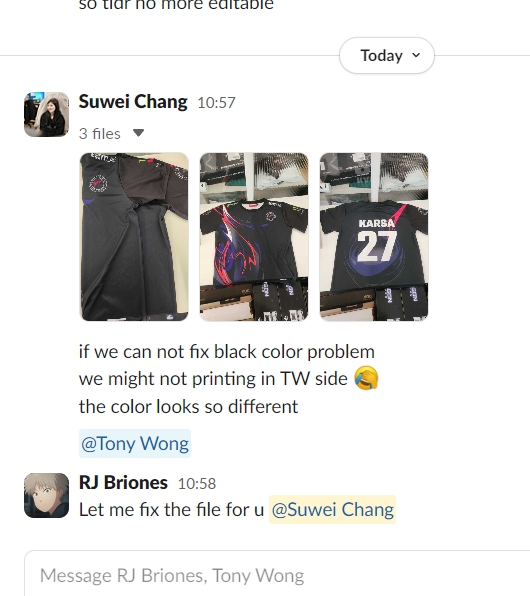Screen dimensions: 530x596
Task: Open the Today date jump dropdown
Action: click(x=387, y=55)
